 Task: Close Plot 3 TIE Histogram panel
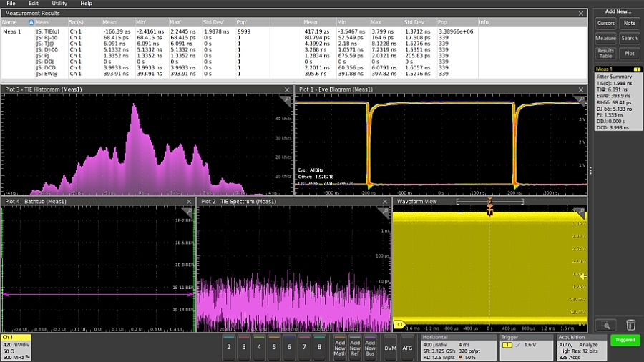click(288, 89)
